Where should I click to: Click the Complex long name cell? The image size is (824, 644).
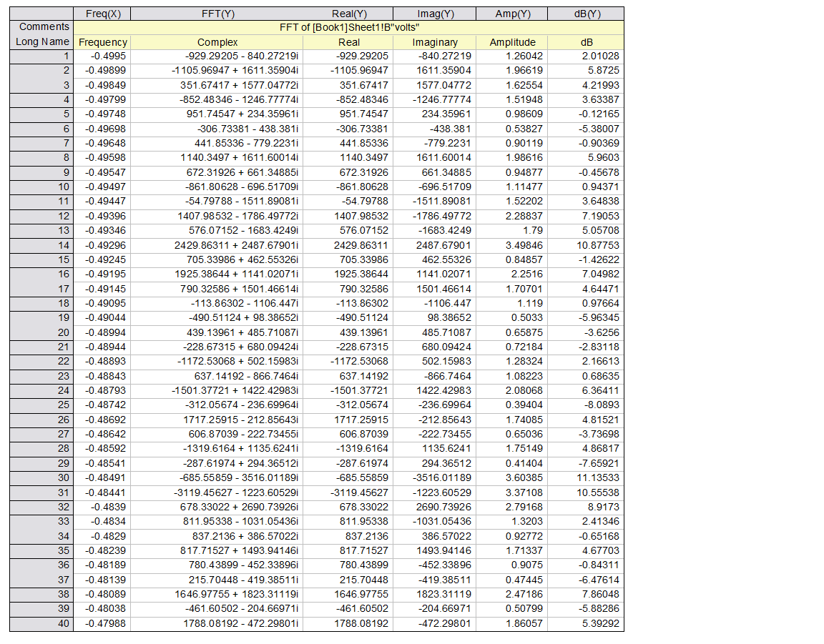pyautogui.click(x=217, y=42)
